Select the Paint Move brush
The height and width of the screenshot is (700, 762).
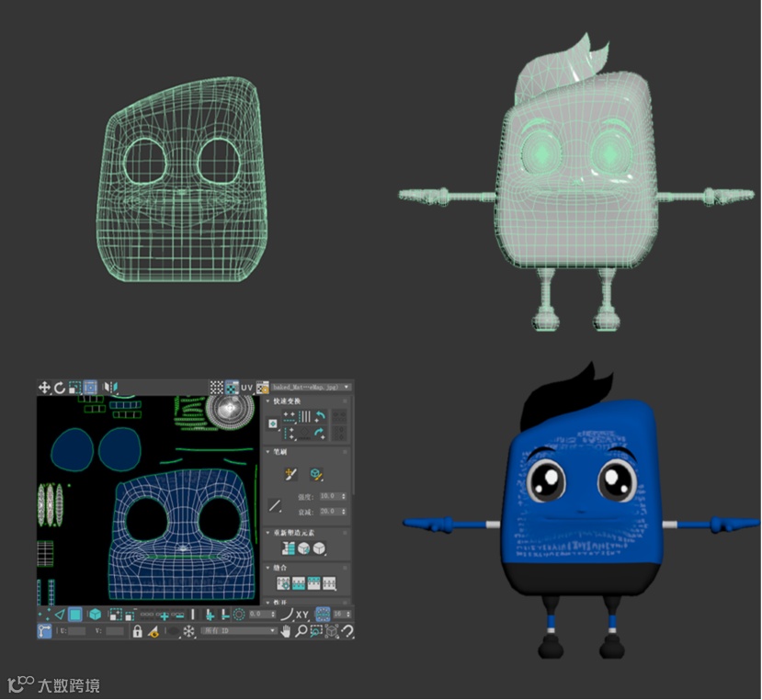(x=290, y=474)
